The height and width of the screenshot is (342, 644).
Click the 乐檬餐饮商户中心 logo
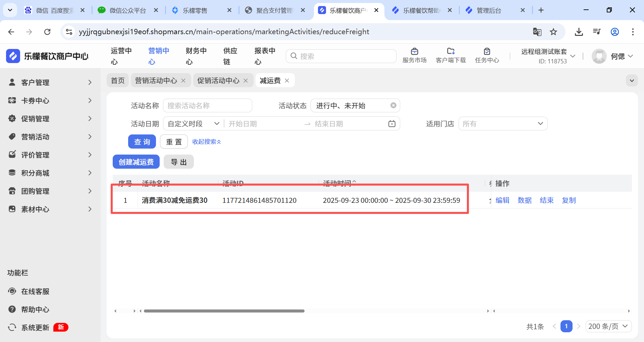(x=47, y=56)
